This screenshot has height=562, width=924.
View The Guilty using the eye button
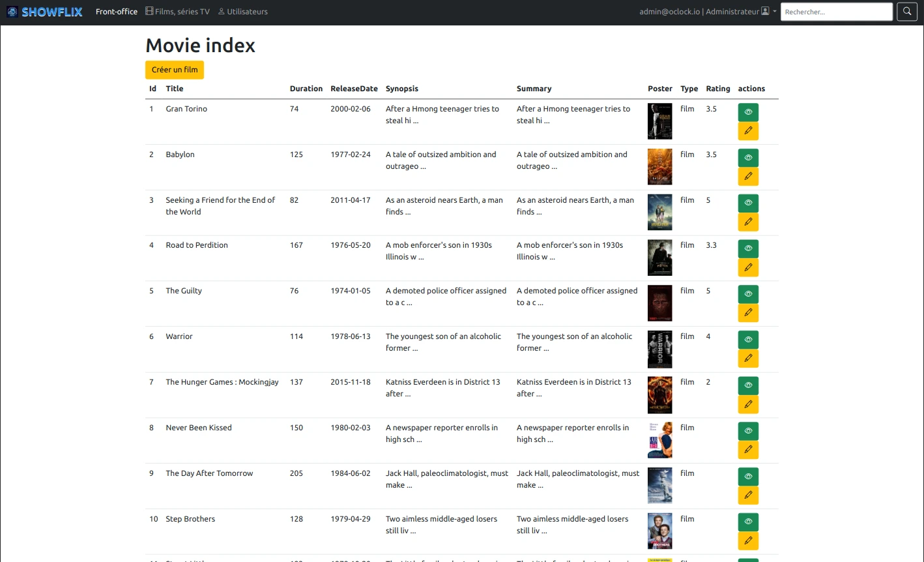click(x=748, y=294)
